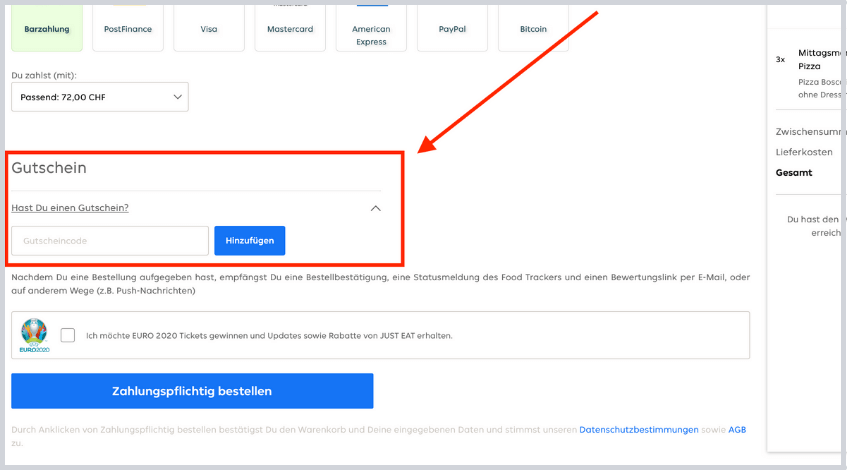Click the Gutschein section heading
Viewport: 847px width, 470px height.
point(49,168)
